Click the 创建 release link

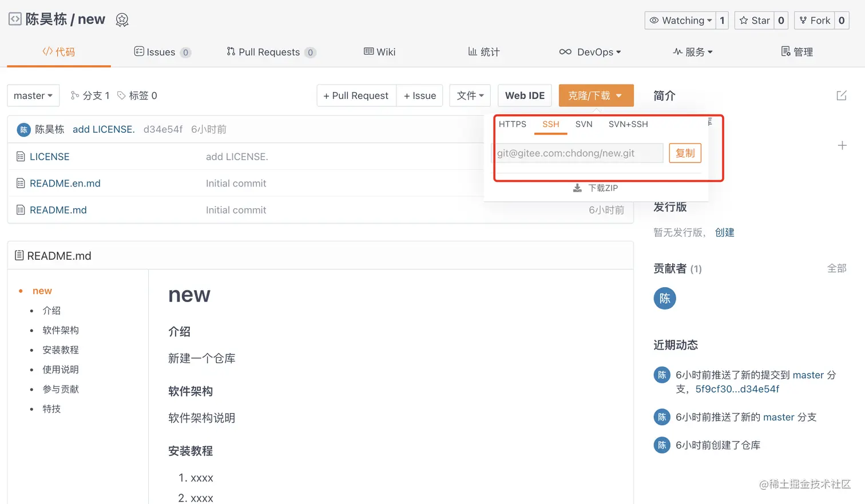tap(724, 232)
